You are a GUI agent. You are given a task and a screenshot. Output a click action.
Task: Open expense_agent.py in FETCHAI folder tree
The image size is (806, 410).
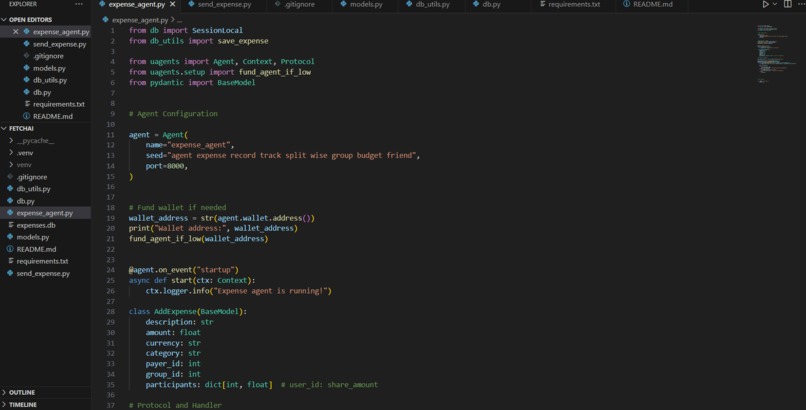tap(44, 213)
